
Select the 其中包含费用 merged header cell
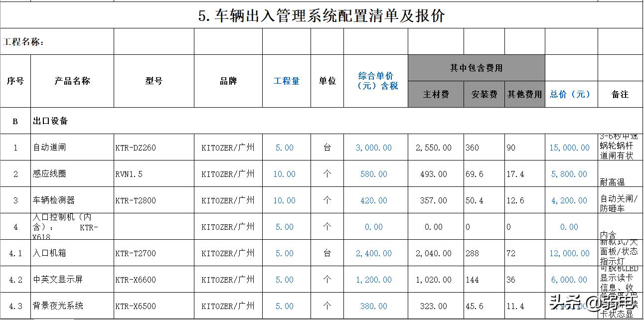click(x=477, y=68)
